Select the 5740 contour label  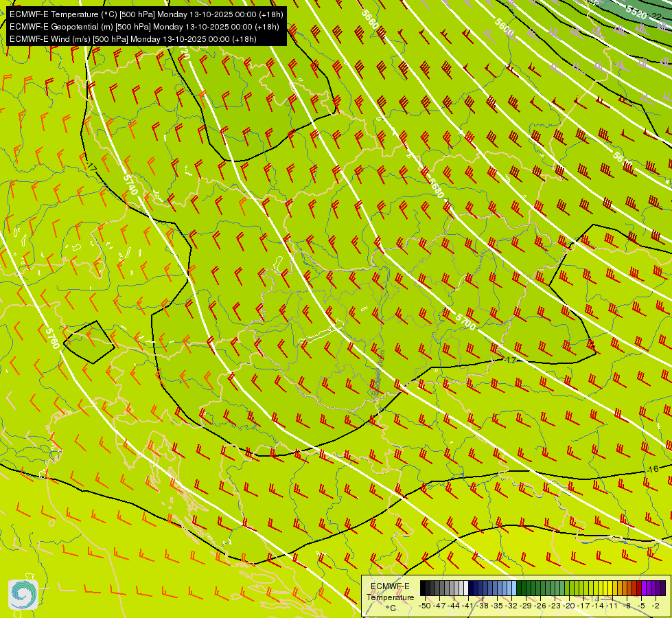130,185
